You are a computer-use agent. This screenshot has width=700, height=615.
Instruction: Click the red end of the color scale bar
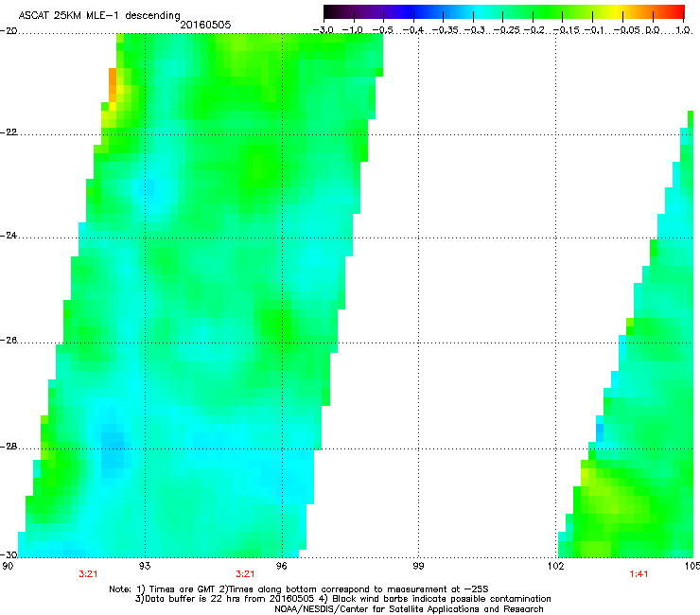[x=676, y=11]
